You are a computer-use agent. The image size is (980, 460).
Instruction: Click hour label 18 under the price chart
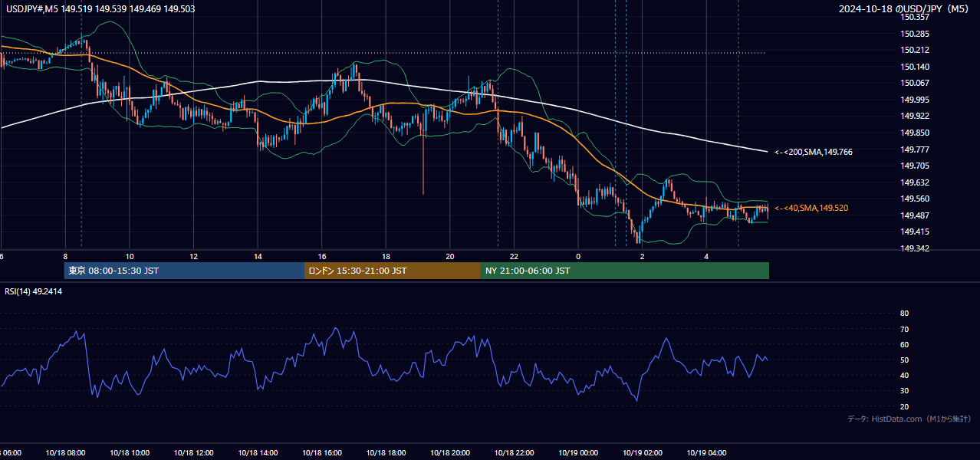(386, 256)
